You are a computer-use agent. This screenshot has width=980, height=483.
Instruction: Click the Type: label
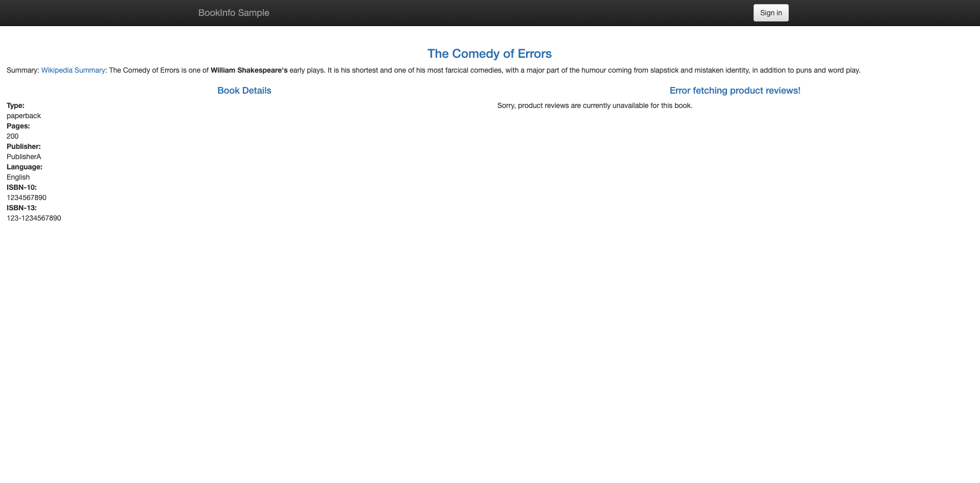pos(15,105)
